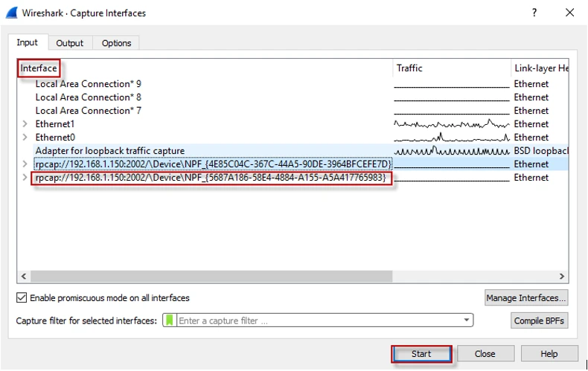Click Ethernet1 traffic sparkline graph
The width and height of the screenshot is (588, 371).
pos(451,123)
